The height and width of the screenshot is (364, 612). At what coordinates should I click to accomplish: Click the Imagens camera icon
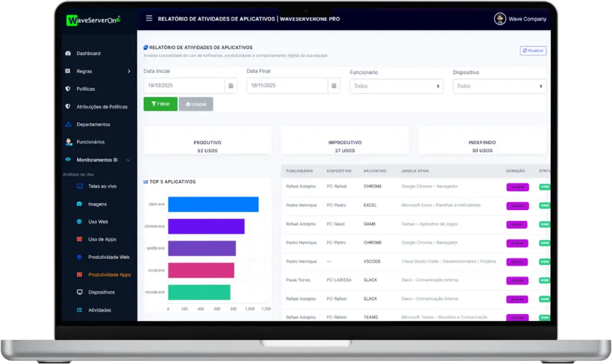(x=79, y=204)
